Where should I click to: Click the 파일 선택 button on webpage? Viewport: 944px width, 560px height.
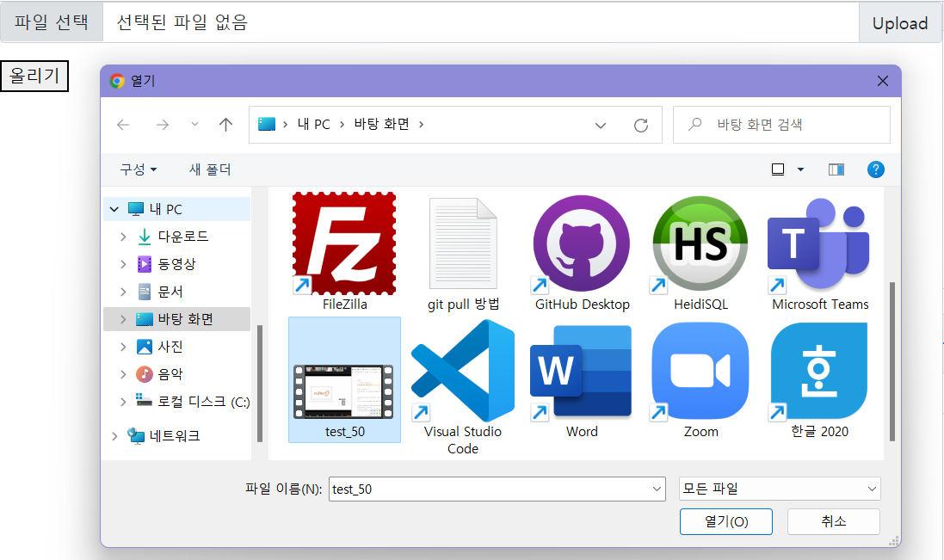pos(52,22)
